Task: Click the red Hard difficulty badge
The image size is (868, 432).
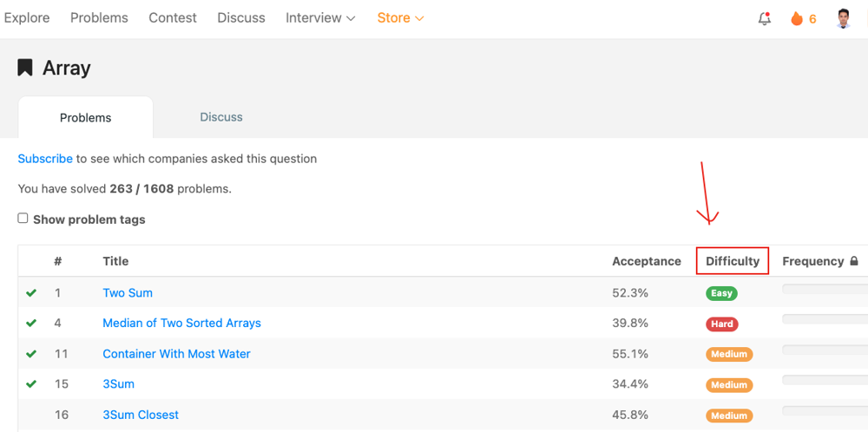Action: [721, 324]
